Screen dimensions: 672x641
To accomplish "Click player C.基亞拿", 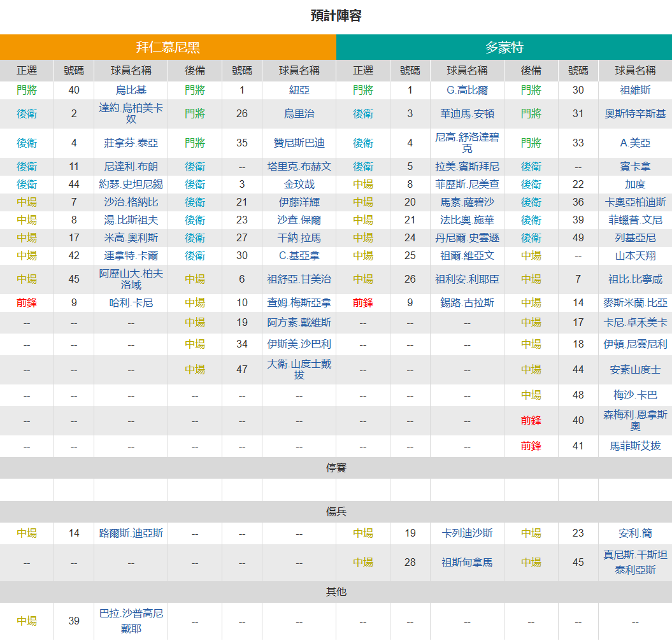I will click(299, 256).
